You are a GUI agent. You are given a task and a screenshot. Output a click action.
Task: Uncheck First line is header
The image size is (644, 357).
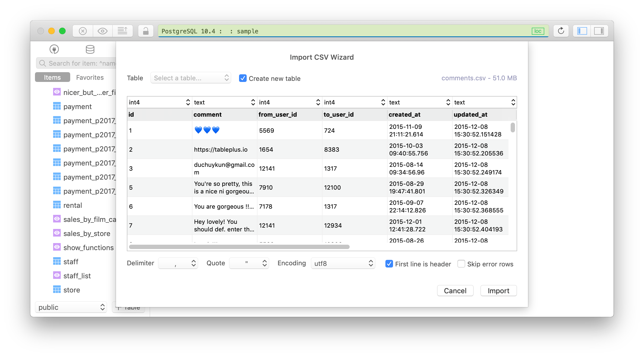(389, 264)
